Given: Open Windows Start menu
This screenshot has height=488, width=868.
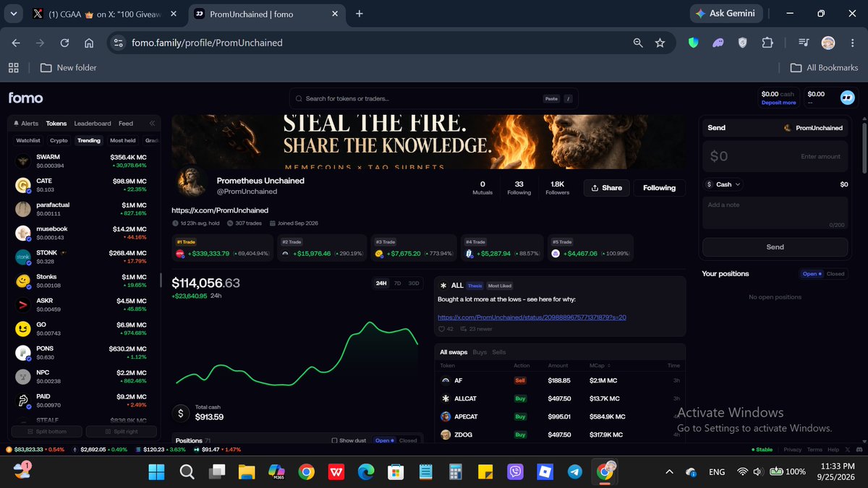Looking at the screenshot, I should click(x=156, y=471).
